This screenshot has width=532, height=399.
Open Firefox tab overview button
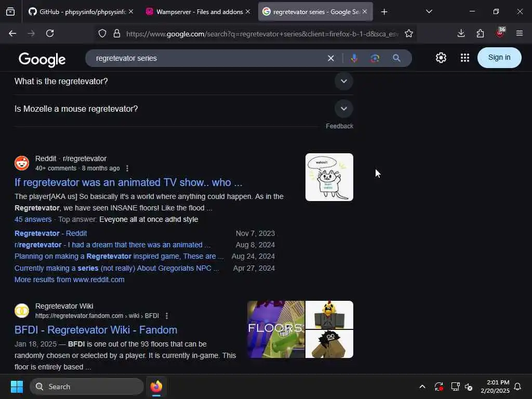tap(10, 12)
